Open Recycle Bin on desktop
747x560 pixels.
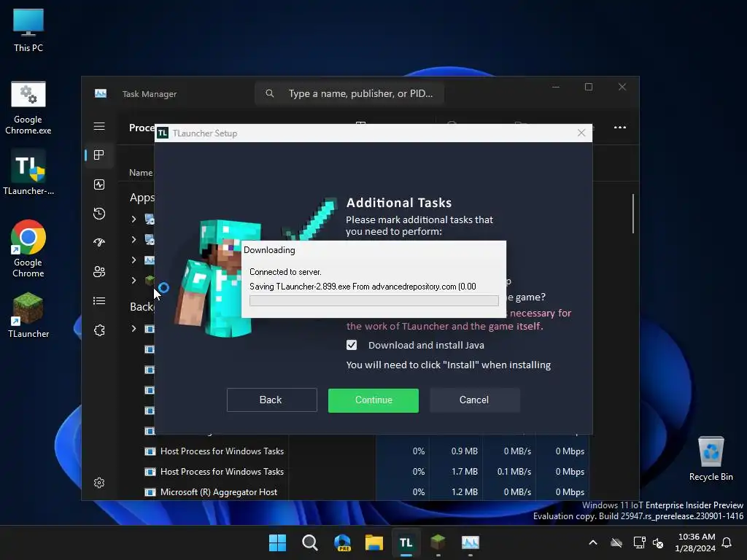coord(711,459)
